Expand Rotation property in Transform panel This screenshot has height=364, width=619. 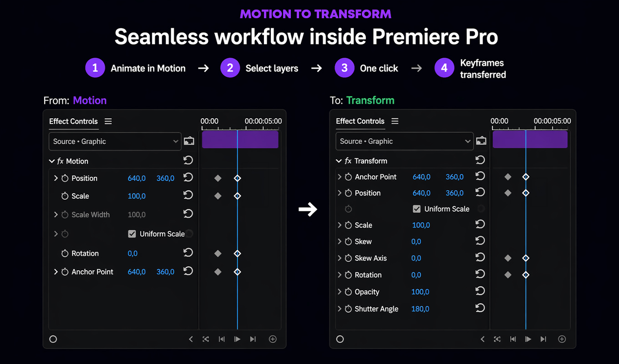point(340,275)
